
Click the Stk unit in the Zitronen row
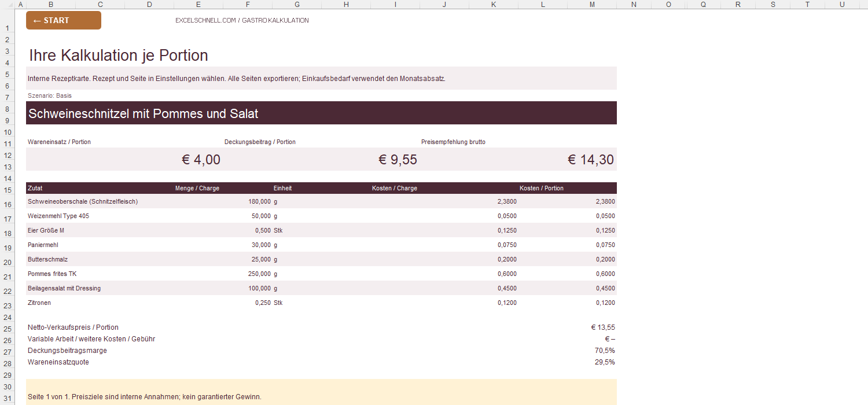pos(278,303)
